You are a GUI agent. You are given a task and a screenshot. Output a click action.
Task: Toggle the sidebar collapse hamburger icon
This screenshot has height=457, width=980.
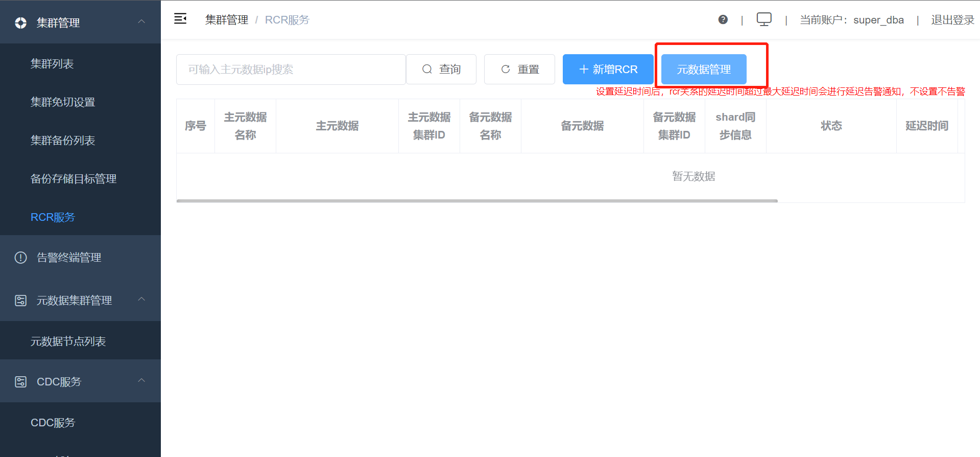180,19
